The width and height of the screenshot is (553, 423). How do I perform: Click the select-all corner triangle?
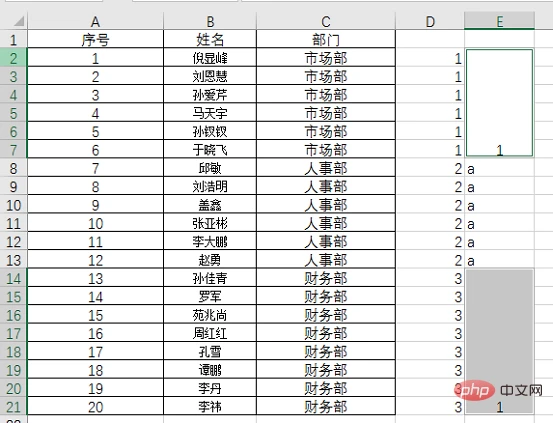18,21
